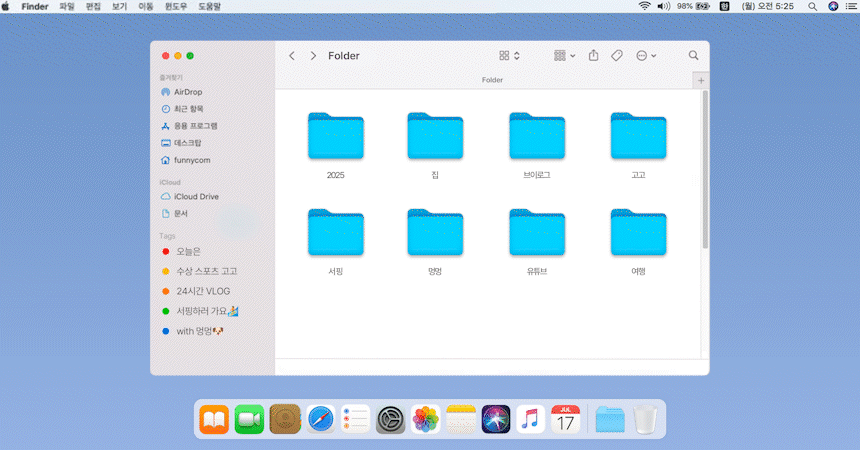The image size is (860, 450).
Task: Open the Photos app in Dock
Action: (426, 419)
